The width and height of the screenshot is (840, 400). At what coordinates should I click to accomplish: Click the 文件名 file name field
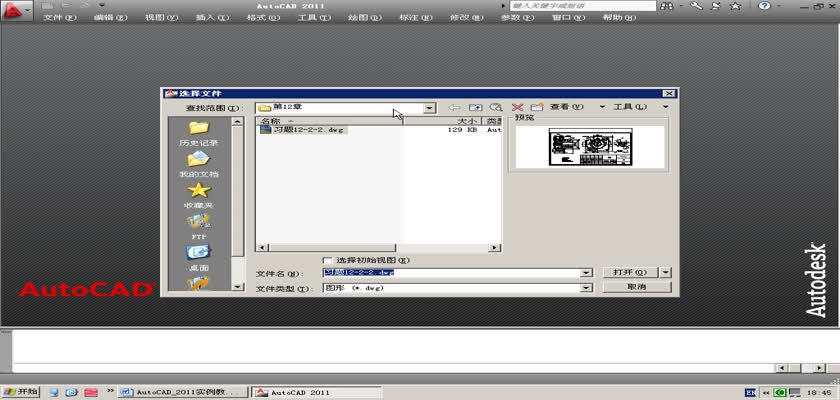(452, 273)
